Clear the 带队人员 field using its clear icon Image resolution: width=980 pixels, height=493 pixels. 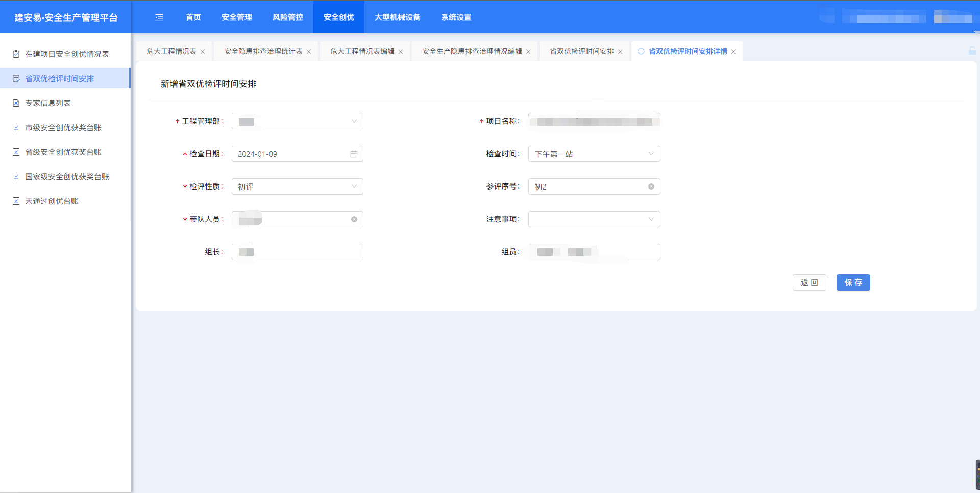[x=354, y=220]
